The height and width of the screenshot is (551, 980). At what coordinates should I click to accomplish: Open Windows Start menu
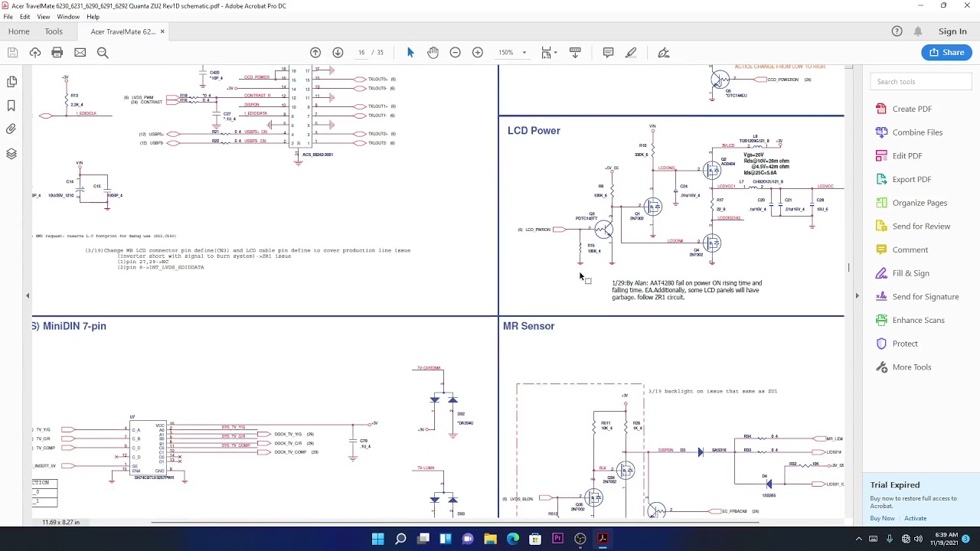(377, 539)
